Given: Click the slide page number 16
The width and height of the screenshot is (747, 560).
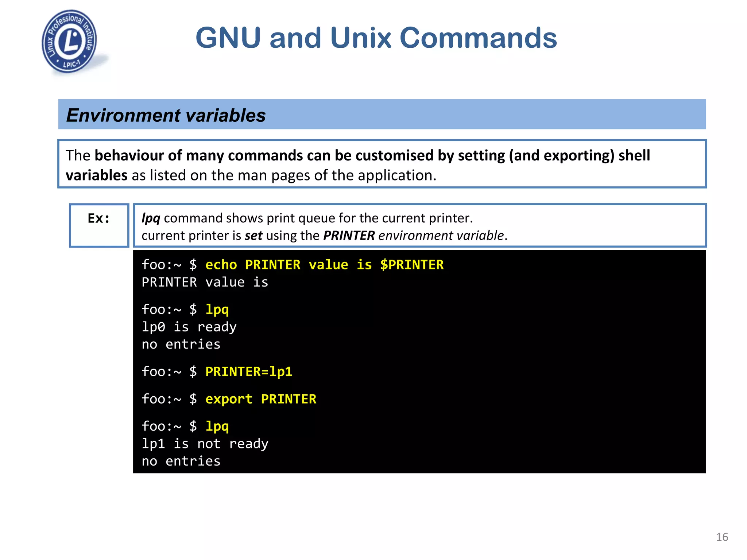Looking at the screenshot, I should click(x=722, y=537).
